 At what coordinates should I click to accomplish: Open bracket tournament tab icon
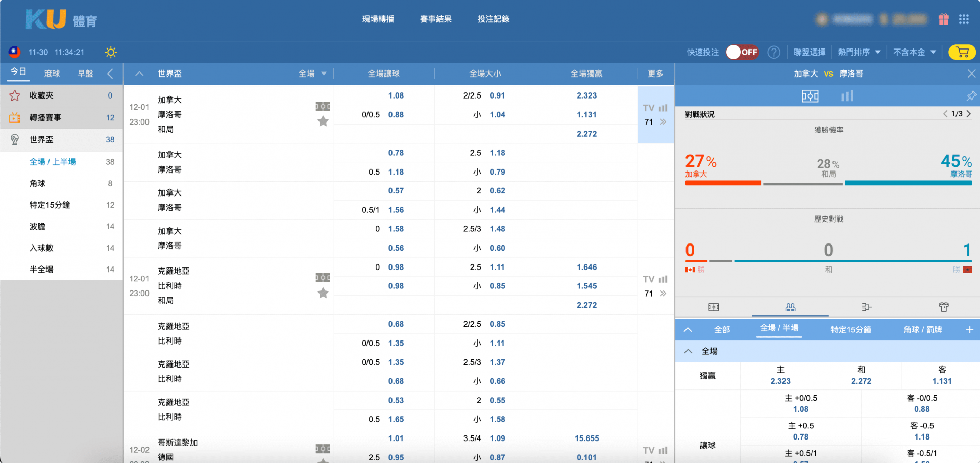click(x=867, y=307)
